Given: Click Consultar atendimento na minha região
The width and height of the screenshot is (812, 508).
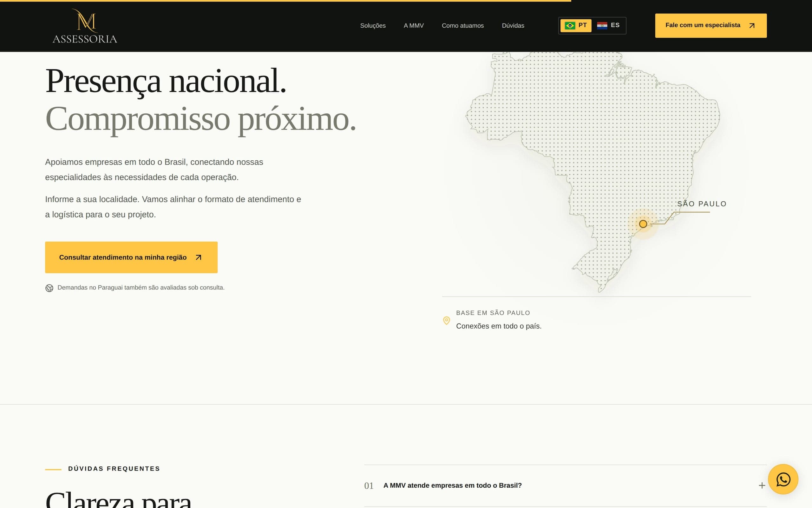Looking at the screenshot, I should tap(131, 257).
